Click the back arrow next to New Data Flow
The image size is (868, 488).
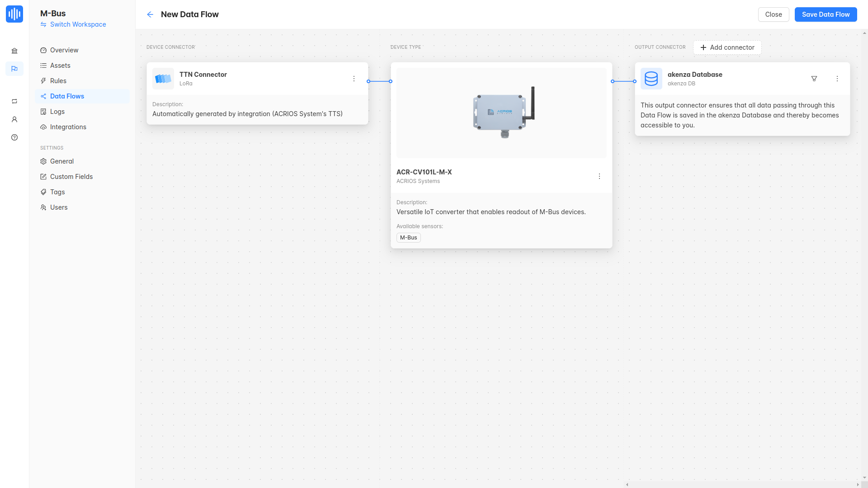coord(150,14)
